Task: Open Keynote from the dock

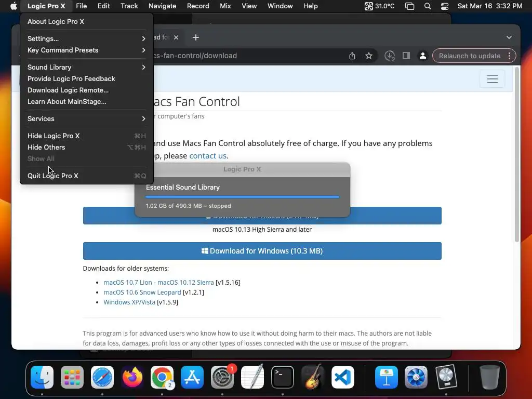Action: [x=387, y=377]
